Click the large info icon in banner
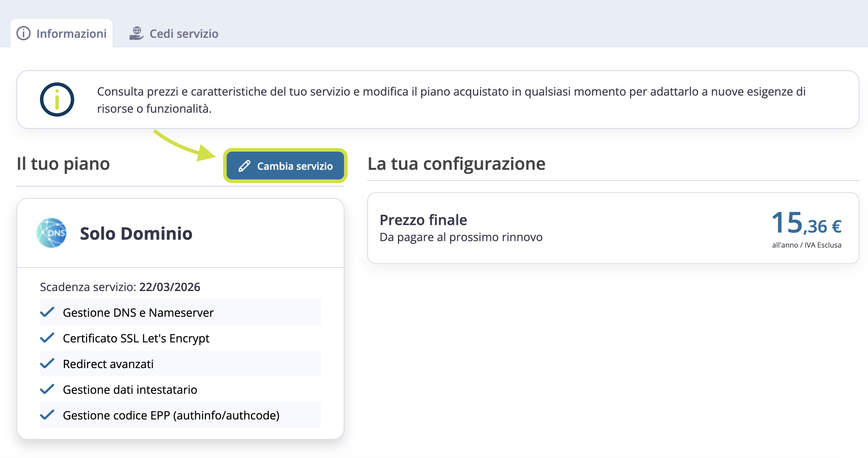Viewport: 868px width, 458px height. click(x=57, y=100)
